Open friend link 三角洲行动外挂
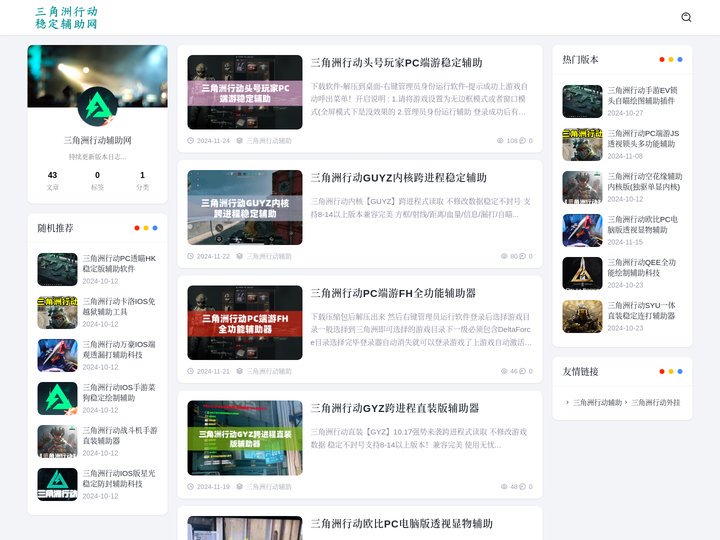Image resolution: width=720 pixels, height=540 pixels. click(656, 402)
